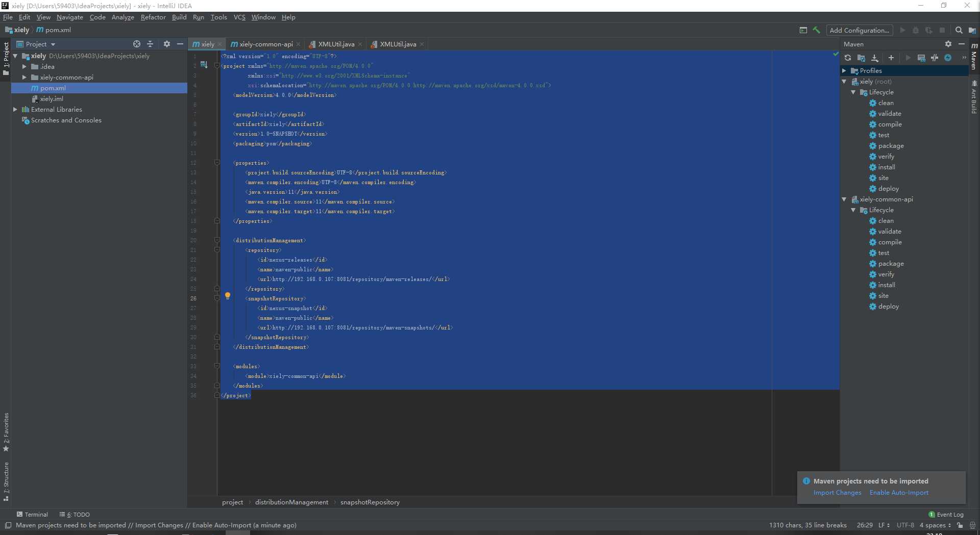Close the xiely editor tab

pos(220,44)
